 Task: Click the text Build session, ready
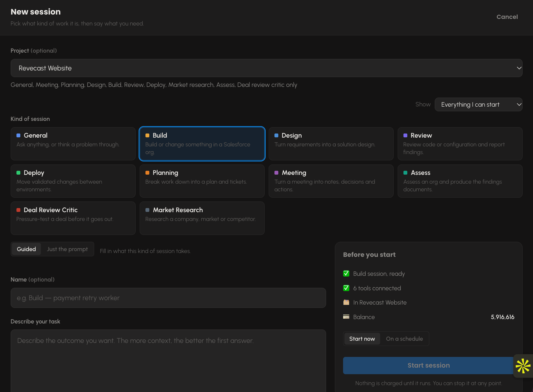click(x=379, y=274)
